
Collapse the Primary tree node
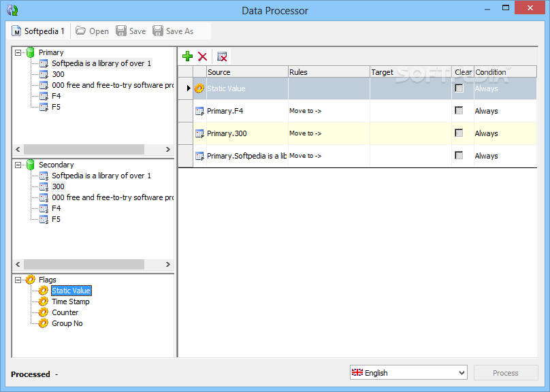pyautogui.click(x=18, y=52)
